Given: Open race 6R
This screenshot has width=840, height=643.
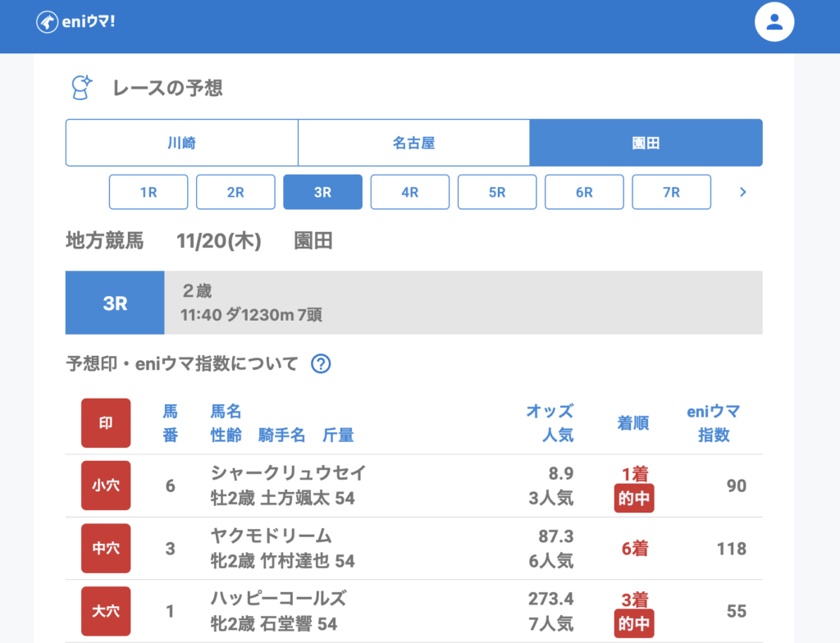Looking at the screenshot, I should click(584, 192).
